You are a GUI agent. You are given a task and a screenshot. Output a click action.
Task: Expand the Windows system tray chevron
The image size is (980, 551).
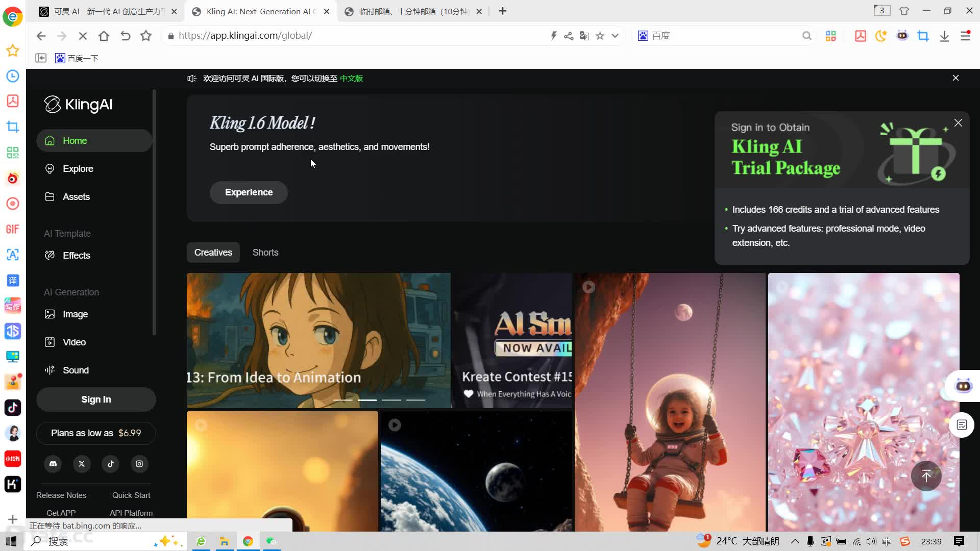click(795, 541)
